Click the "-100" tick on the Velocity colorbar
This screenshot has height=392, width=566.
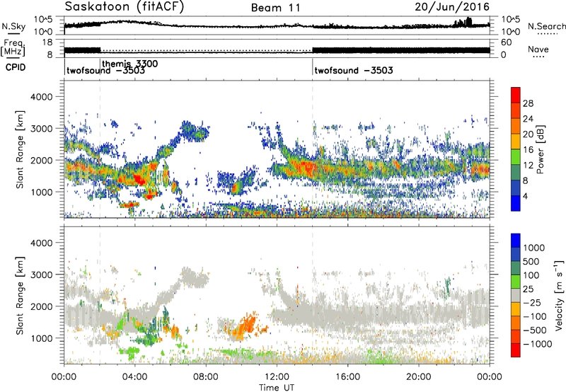pyautogui.click(x=536, y=316)
